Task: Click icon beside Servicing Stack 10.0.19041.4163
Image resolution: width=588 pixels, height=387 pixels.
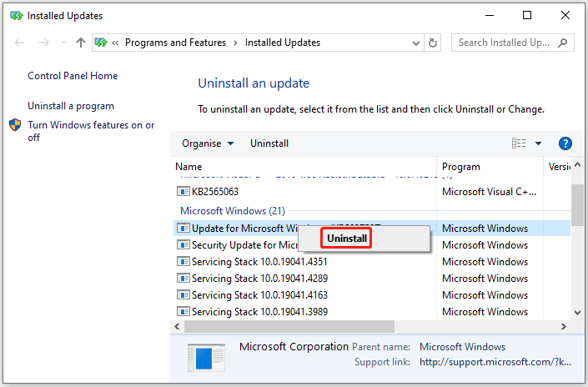Action: click(x=183, y=294)
